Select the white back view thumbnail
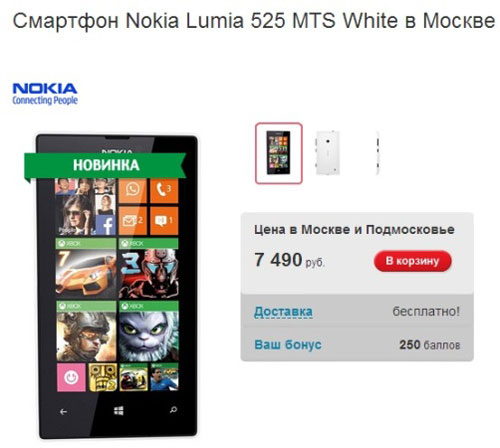The height and width of the screenshot is (448, 500). tap(328, 153)
